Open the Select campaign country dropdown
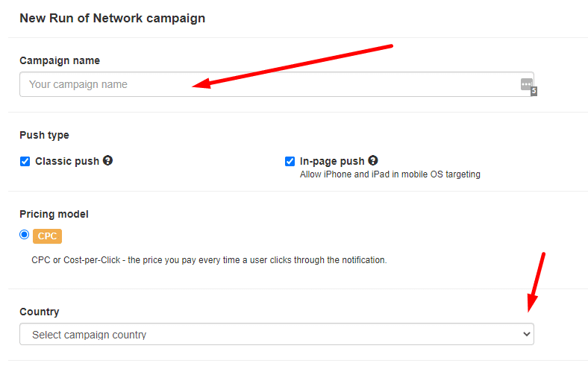588x369 pixels. [276, 335]
